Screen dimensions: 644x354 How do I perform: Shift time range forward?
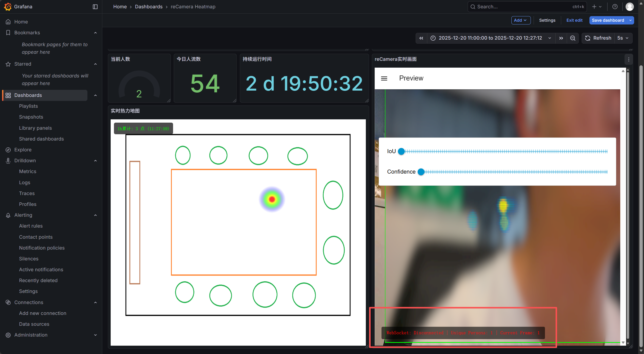pos(561,38)
